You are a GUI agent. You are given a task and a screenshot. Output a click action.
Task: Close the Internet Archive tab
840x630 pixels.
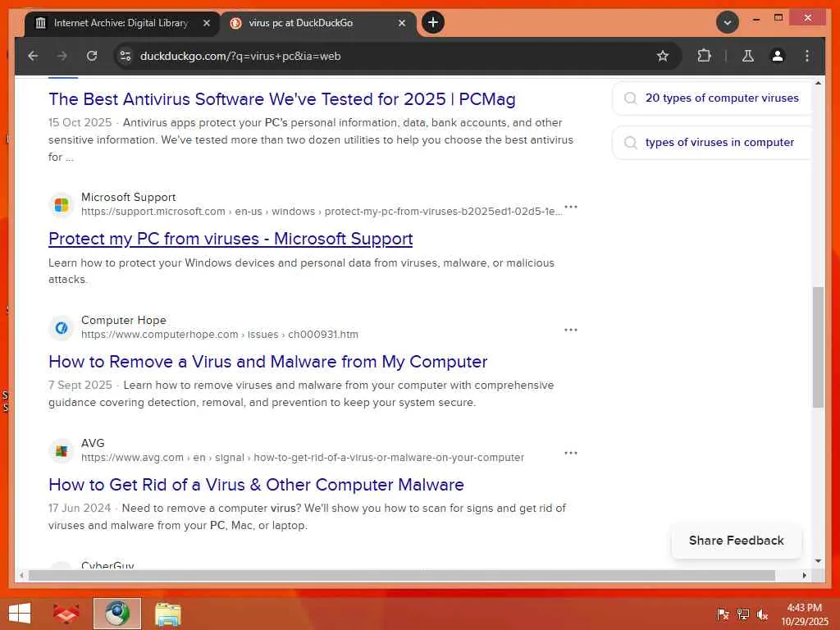click(x=206, y=23)
